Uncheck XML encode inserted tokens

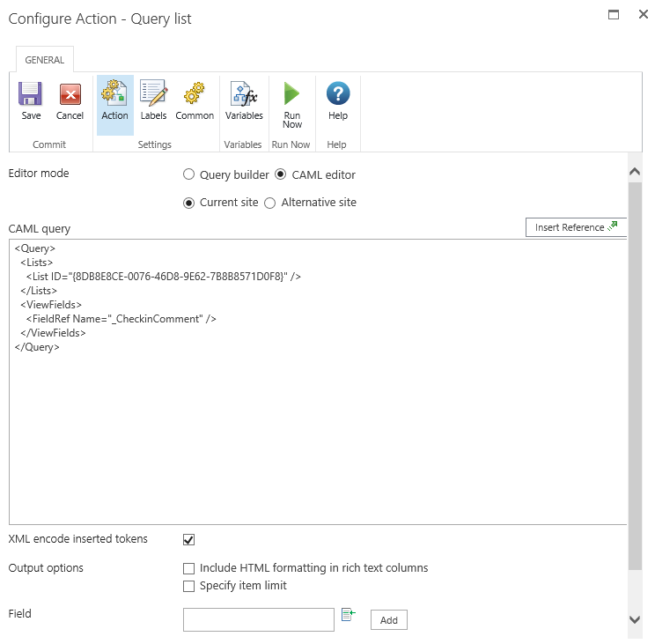(x=188, y=539)
